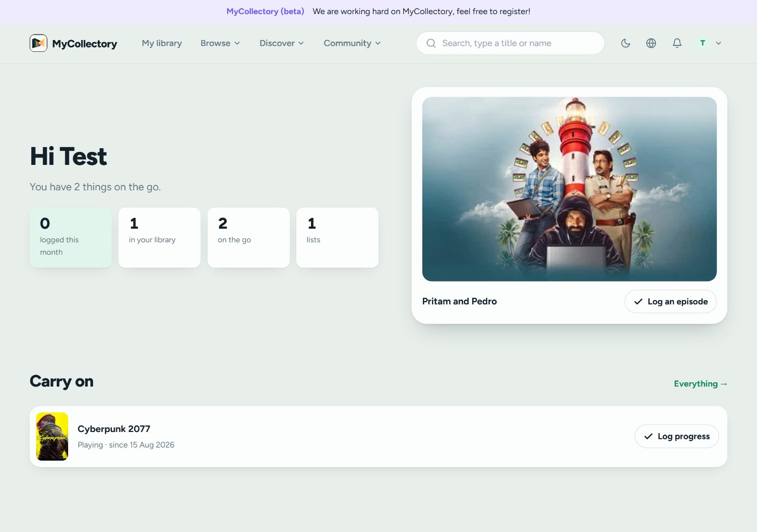Click the Log an episode button
The width and height of the screenshot is (757, 532).
point(670,302)
